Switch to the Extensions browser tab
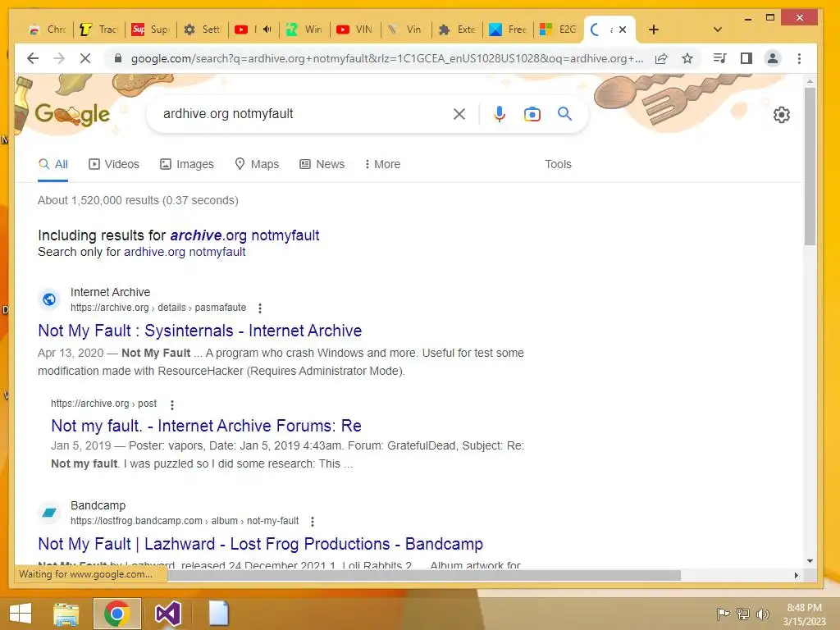The height and width of the screenshot is (630, 840). [458, 30]
